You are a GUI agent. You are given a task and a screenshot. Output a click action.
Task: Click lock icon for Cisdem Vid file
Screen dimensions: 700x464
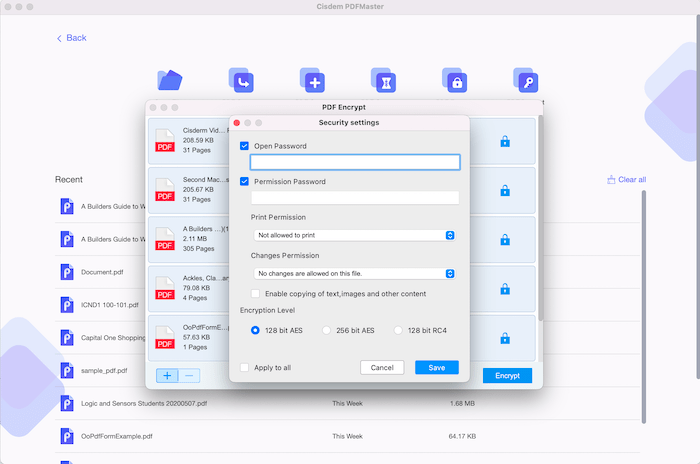click(x=505, y=142)
